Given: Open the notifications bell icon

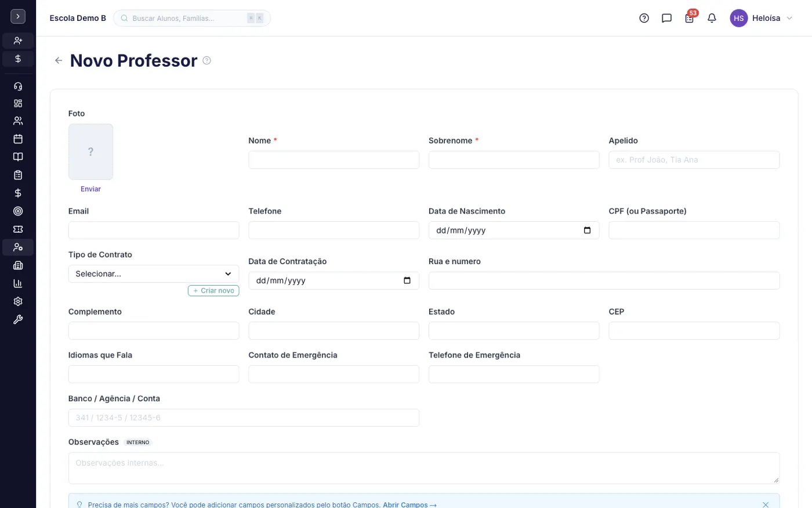Looking at the screenshot, I should [712, 18].
